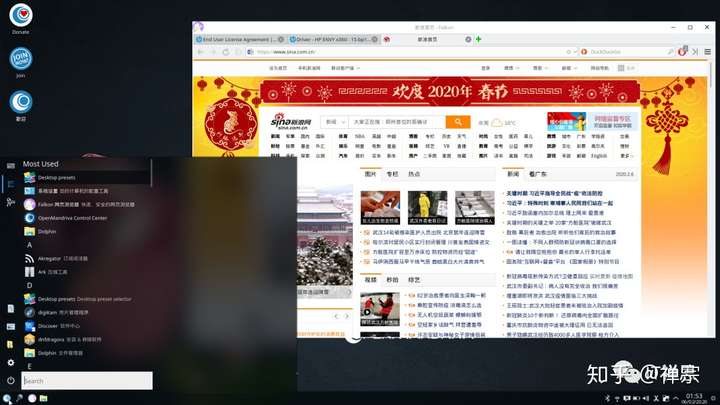Select System Settings entry under Most Used
Screen dimensions: 720x405
tap(86, 191)
